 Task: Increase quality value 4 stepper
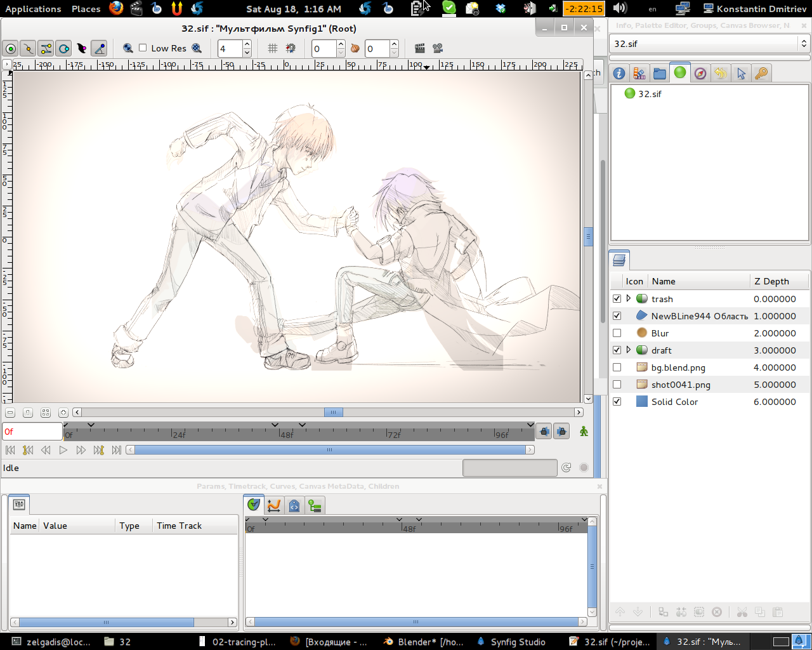point(247,44)
